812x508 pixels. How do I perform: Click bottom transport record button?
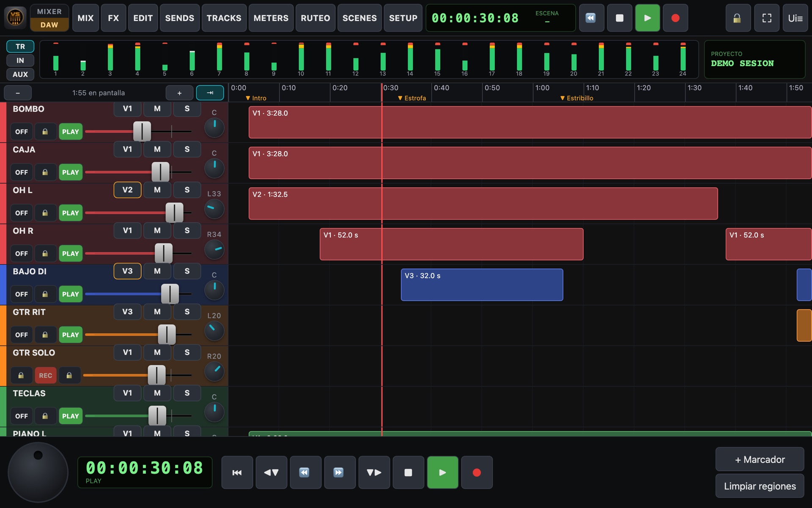[477, 472]
